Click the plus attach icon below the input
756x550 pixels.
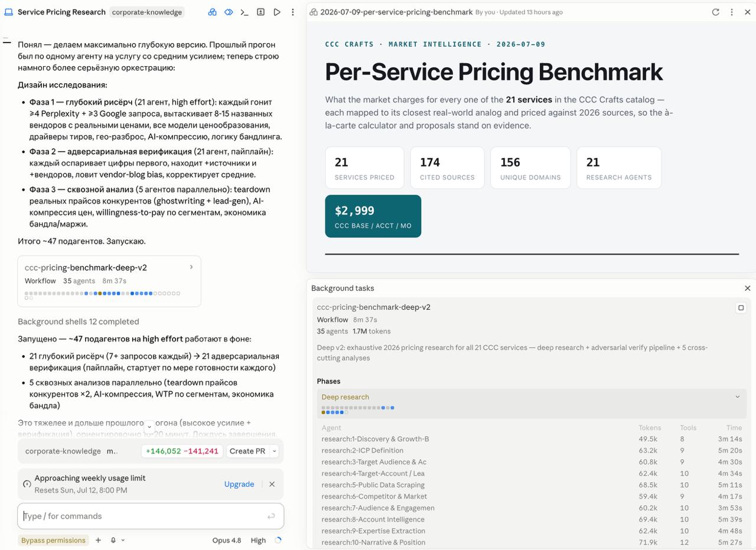[x=98, y=540]
